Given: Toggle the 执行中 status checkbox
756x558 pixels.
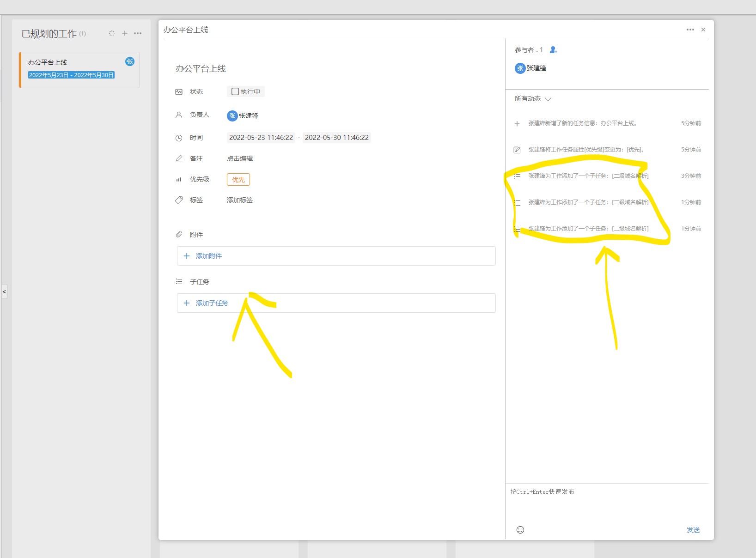Looking at the screenshot, I should click(235, 91).
